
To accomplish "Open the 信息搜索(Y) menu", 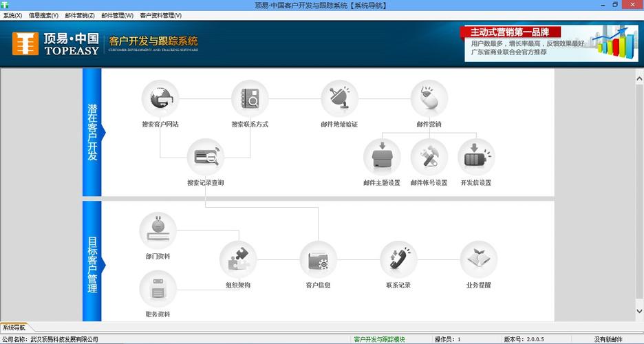I will click(x=43, y=16).
